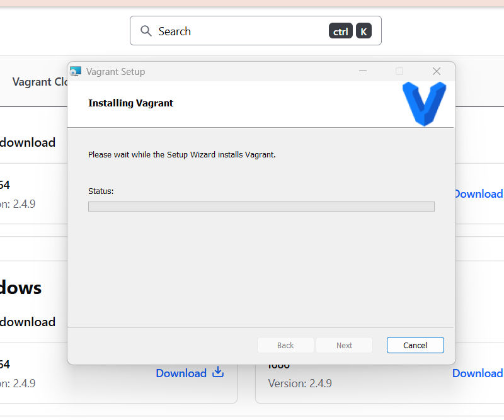The width and height of the screenshot is (504, 420).
Task: Click the disabled Next button in installer
Action: pos(344,345)
